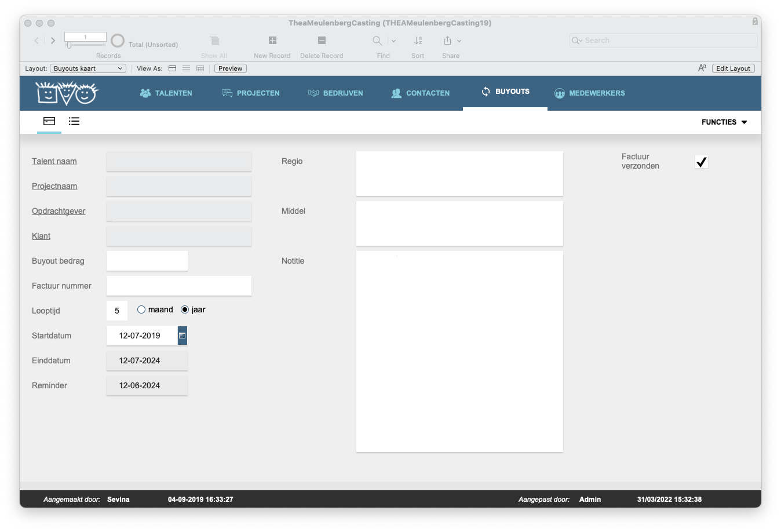Click the creation timestamp 04-09-2019 16:33:27
The image size is (781, 532).
click(200, 500)
